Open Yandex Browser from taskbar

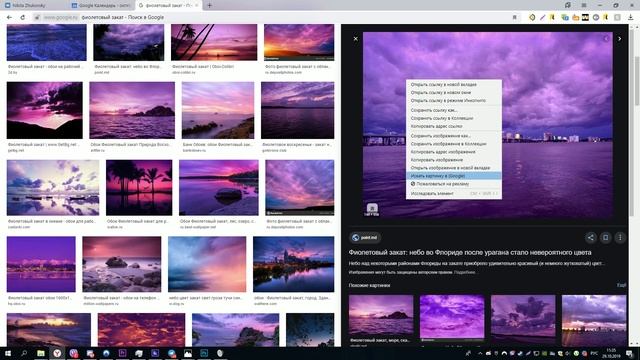(x=57, y=353)
